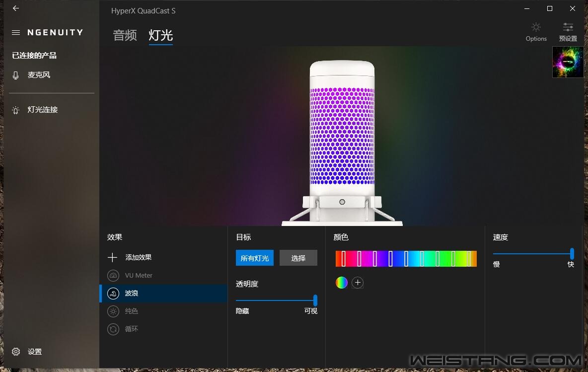Click the 选择 target button
The width and height of the screenshot is (588, 372).
(x=298, y=258)
